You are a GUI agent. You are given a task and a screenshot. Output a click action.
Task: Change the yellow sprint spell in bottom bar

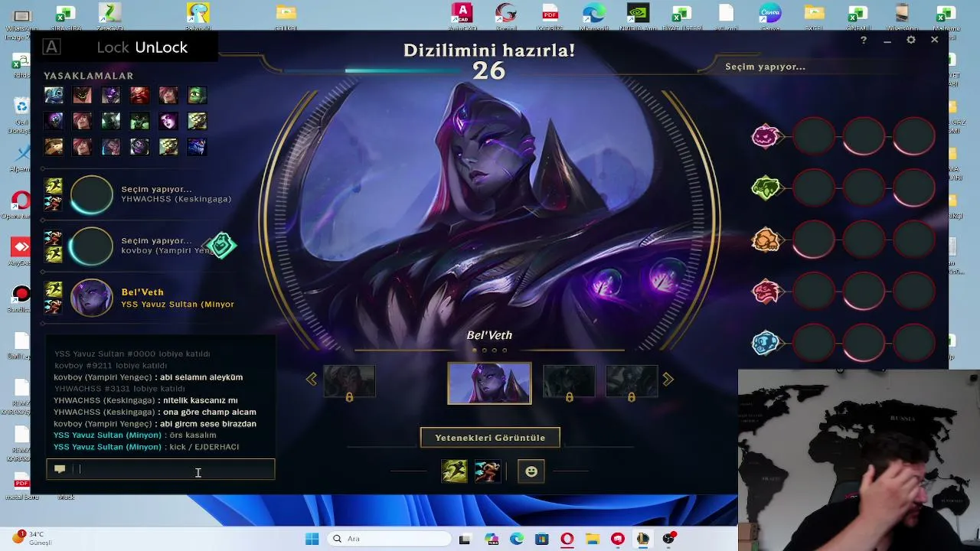pos(454,471)
